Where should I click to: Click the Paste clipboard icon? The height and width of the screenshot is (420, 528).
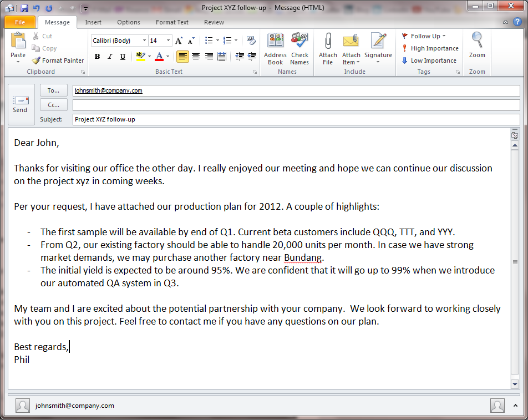[x=18, y=42]
